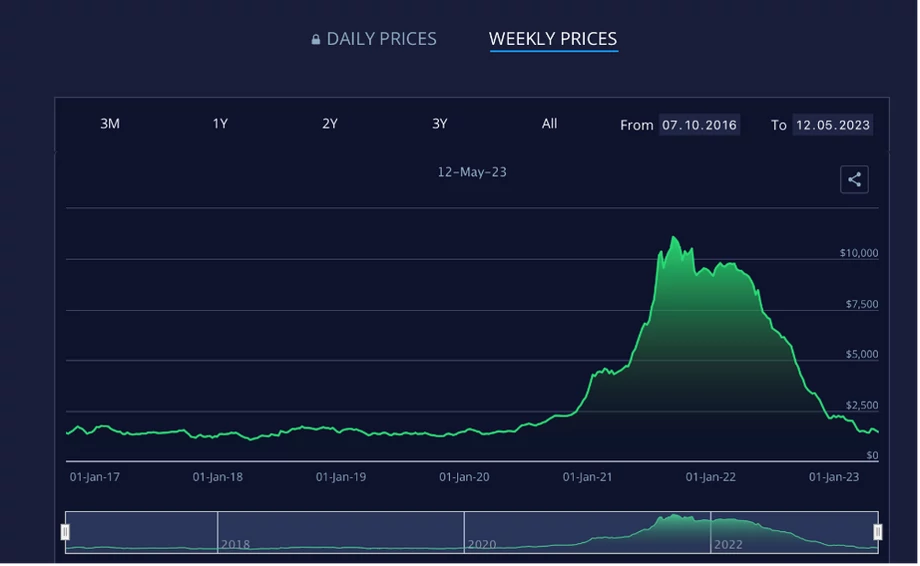Grab the right range navigator handle
Screen dimensions: 920x566
(880, 533)
